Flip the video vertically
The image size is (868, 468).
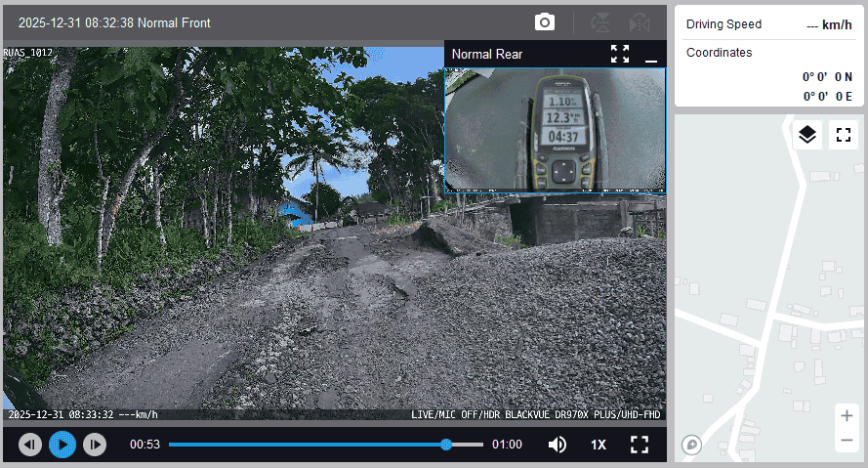point(600,22)
